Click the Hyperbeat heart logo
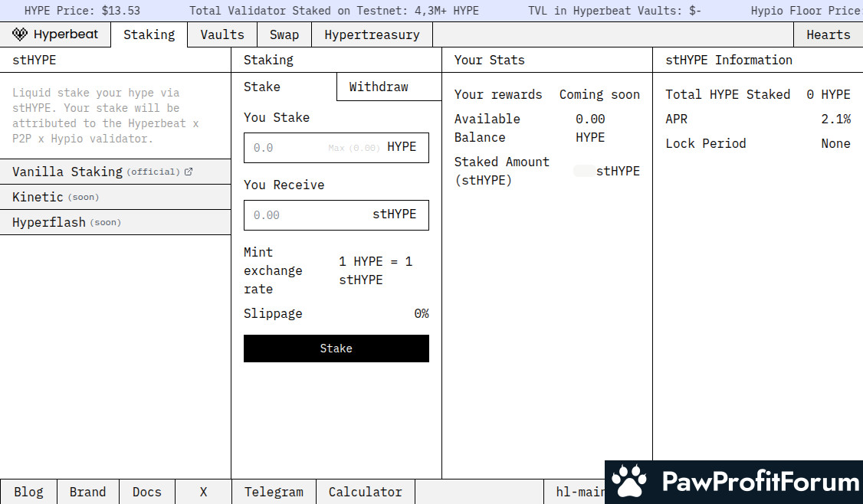 click(x=20, y=34)
